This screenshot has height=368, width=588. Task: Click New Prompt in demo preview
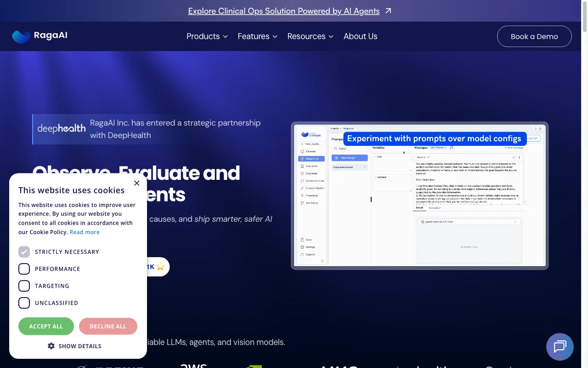click(350, 158)
